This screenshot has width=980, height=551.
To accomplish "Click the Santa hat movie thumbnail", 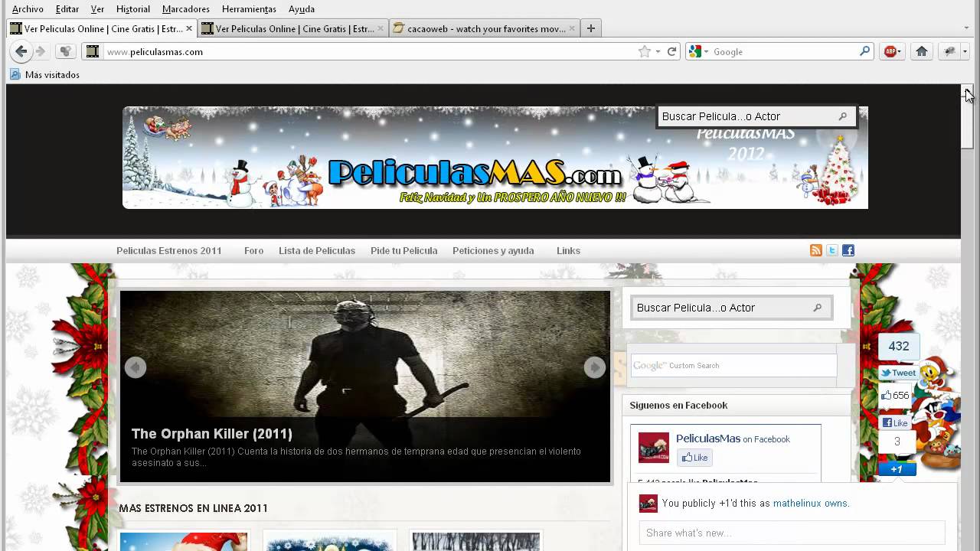I will [184, 542].
